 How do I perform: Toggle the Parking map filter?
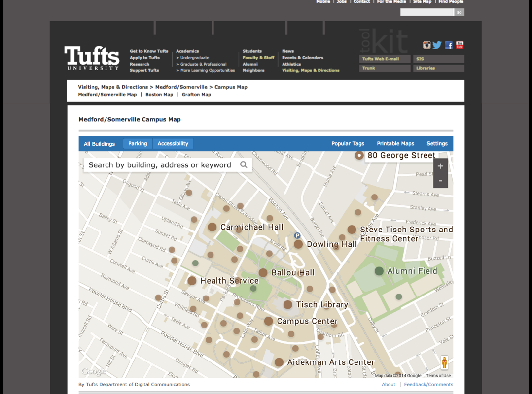(x=138, y=144)
